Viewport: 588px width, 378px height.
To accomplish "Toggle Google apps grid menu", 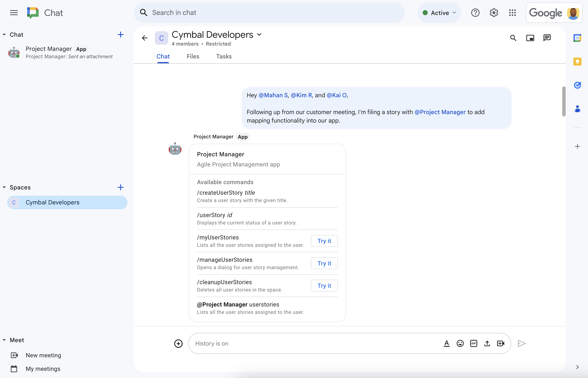I will 512,12.
